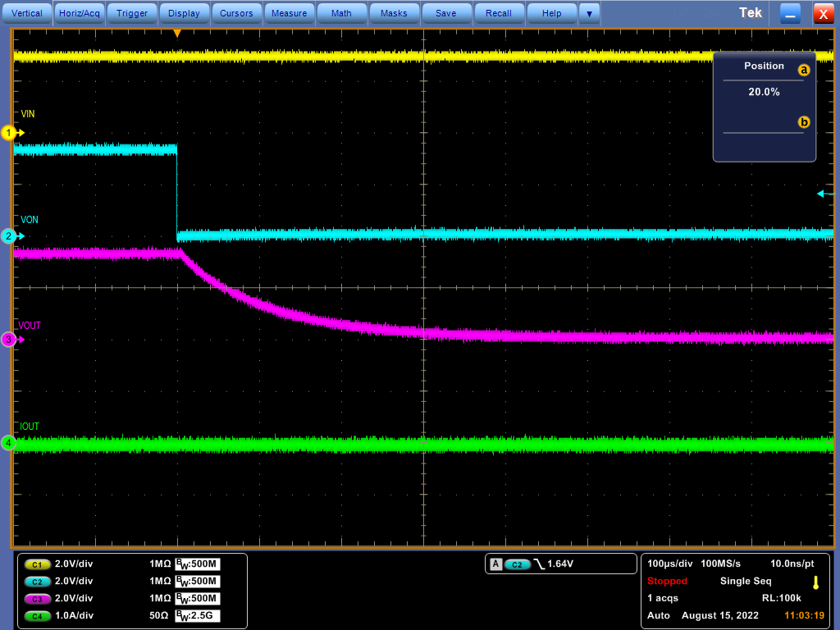Click the cyan C2 channel badge

tap(37, 582)
